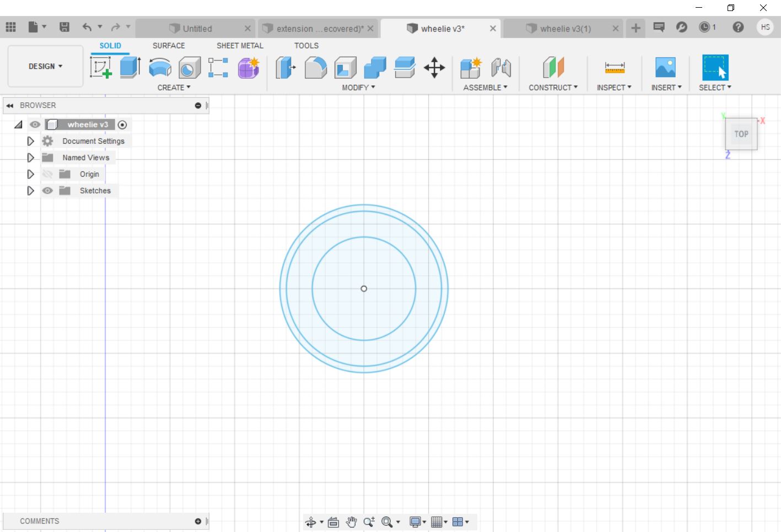Screen dimensions: 781x532
Task: Click the New Component icon
Action: [471, 67]
